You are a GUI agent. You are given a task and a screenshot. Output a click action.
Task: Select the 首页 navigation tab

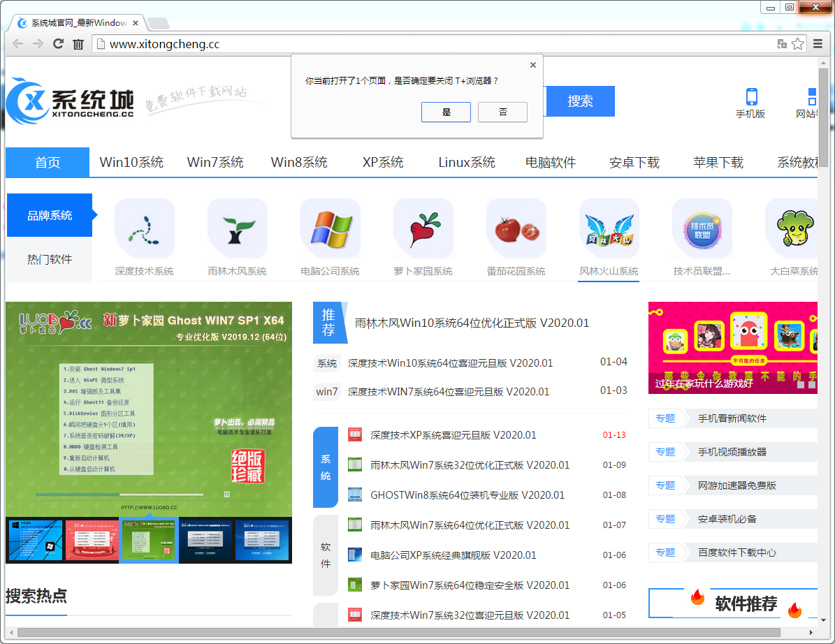pyautogui.click(x=48, y=162)
